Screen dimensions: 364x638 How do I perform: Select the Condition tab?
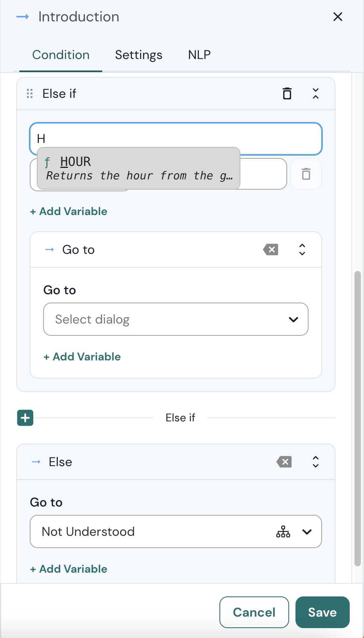61,55
